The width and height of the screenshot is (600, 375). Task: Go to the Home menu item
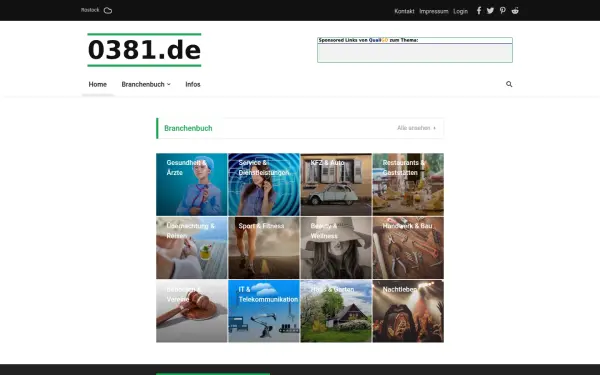pos(98,84)
